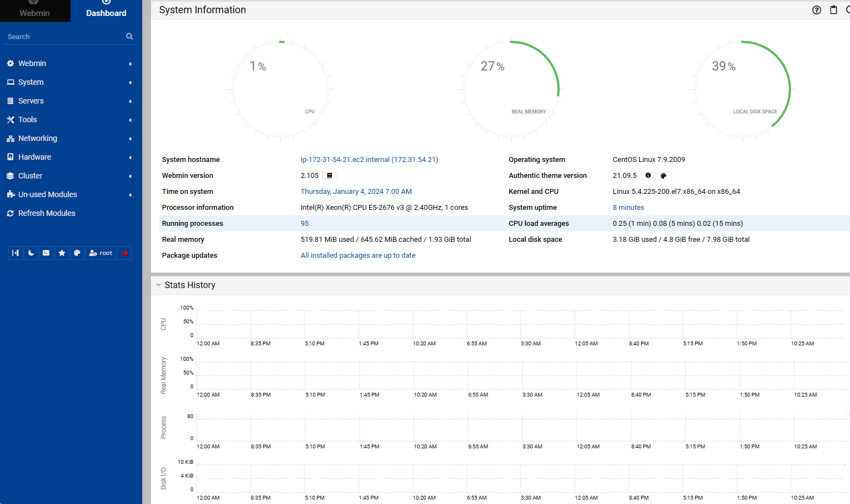
Task: Click the clipboard icon in header
Action: pos(833,10)
